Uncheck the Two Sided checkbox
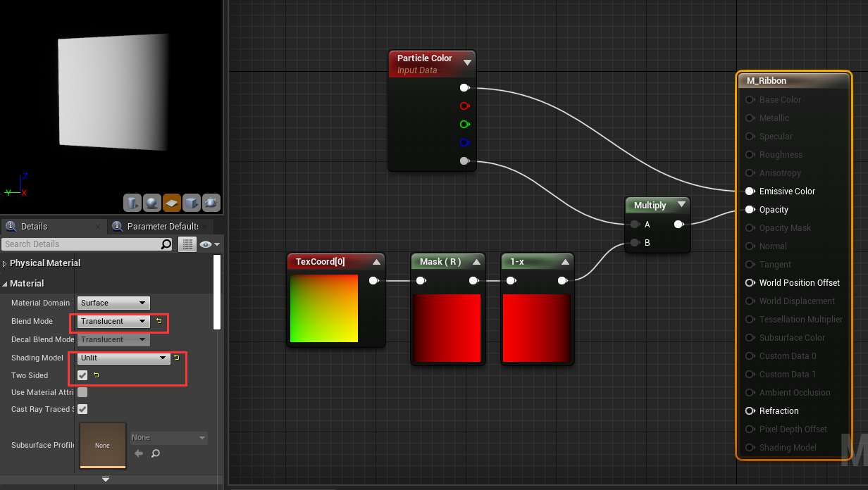 tap(82, 375)
